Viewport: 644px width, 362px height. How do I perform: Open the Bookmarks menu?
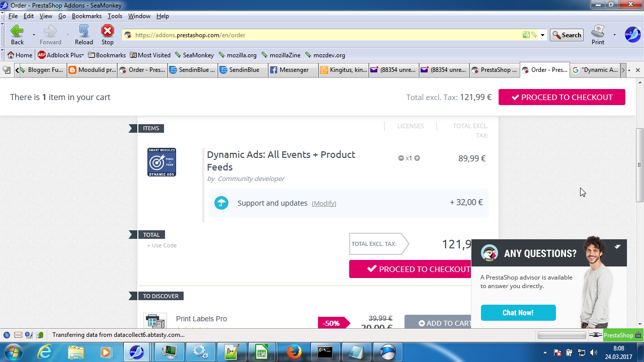(87, 16)
